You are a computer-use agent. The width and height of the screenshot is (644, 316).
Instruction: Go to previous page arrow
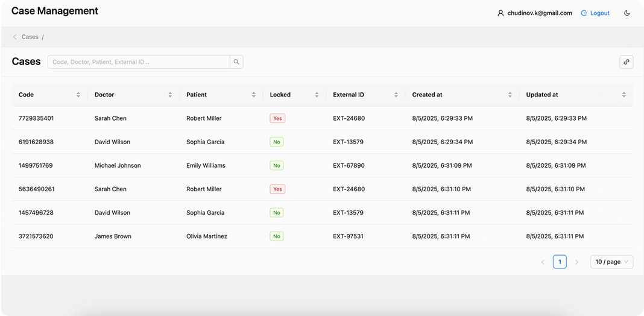click(x=543, y=262)
